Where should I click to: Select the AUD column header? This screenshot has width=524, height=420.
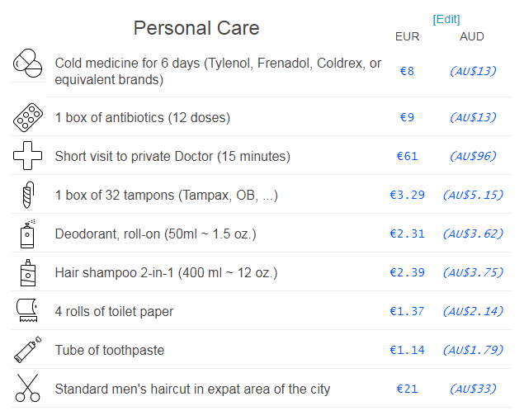[471, 36]
